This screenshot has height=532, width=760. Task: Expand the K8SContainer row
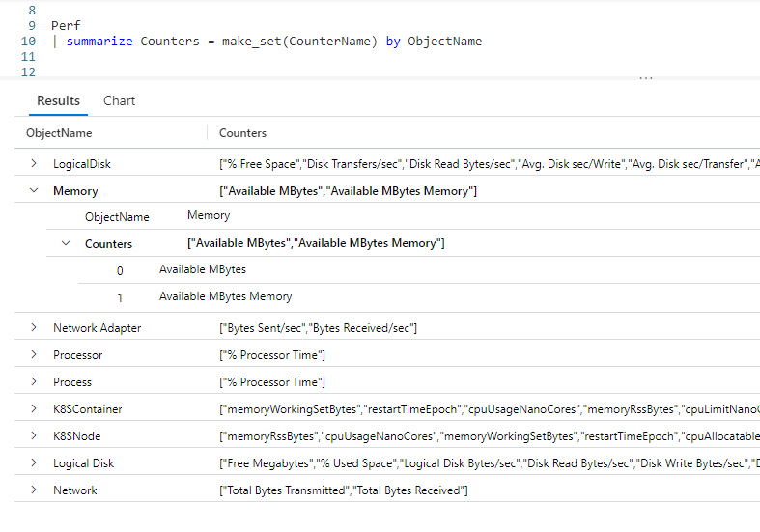coord(34,409)
